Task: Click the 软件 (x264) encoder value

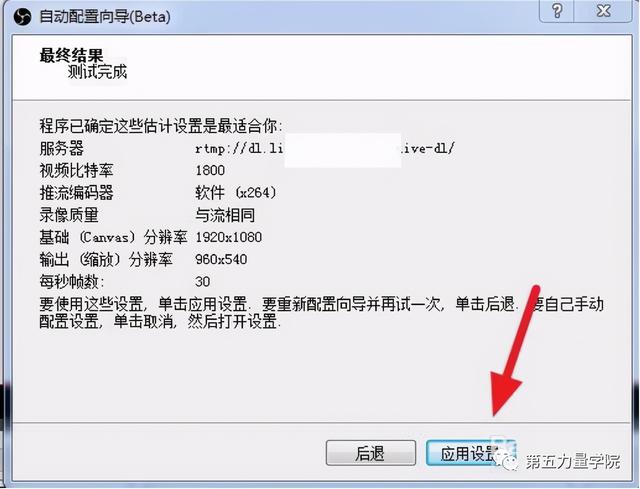Action: click(x=236, y=192)
